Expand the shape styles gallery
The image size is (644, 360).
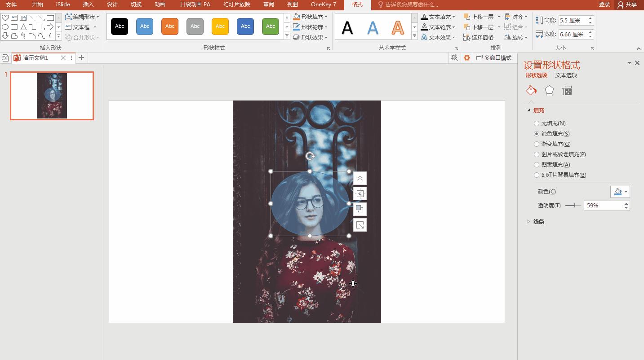[x=287, y=36]
